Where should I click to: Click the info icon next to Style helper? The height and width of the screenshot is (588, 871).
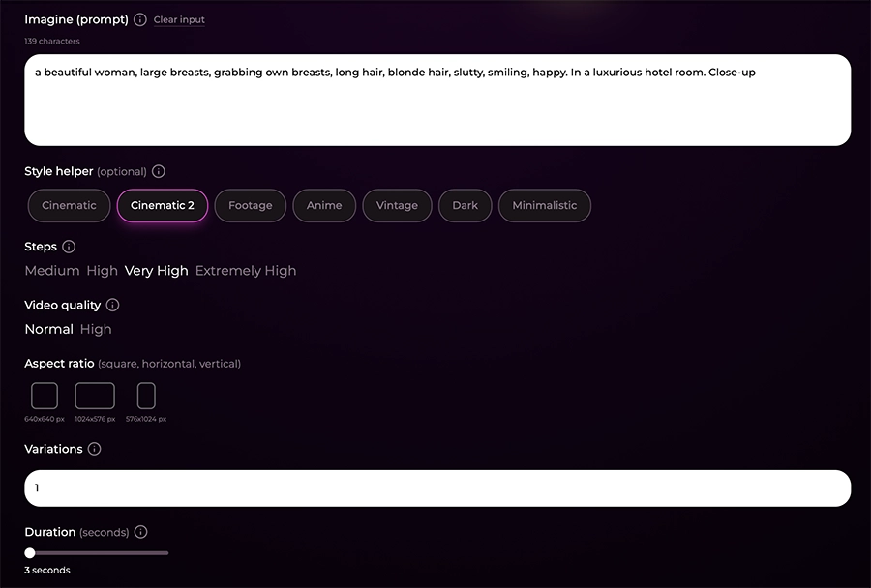pos(159,171)
